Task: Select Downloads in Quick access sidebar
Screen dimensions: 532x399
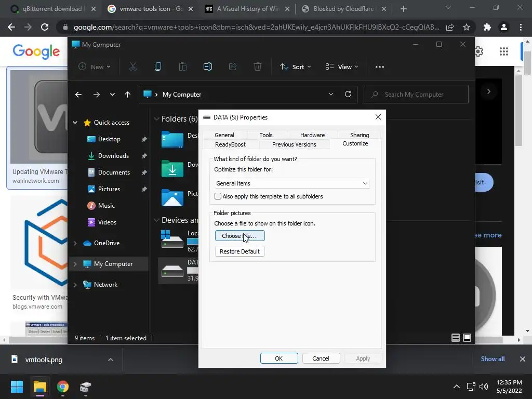Action: tap(113, 156)
